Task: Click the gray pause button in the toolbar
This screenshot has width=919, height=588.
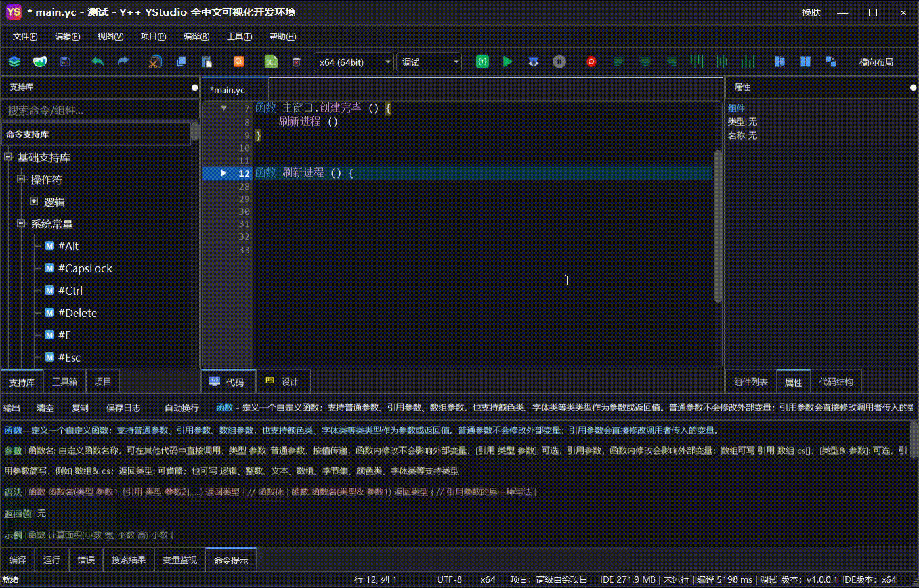Action: click(x=559, y=62)
